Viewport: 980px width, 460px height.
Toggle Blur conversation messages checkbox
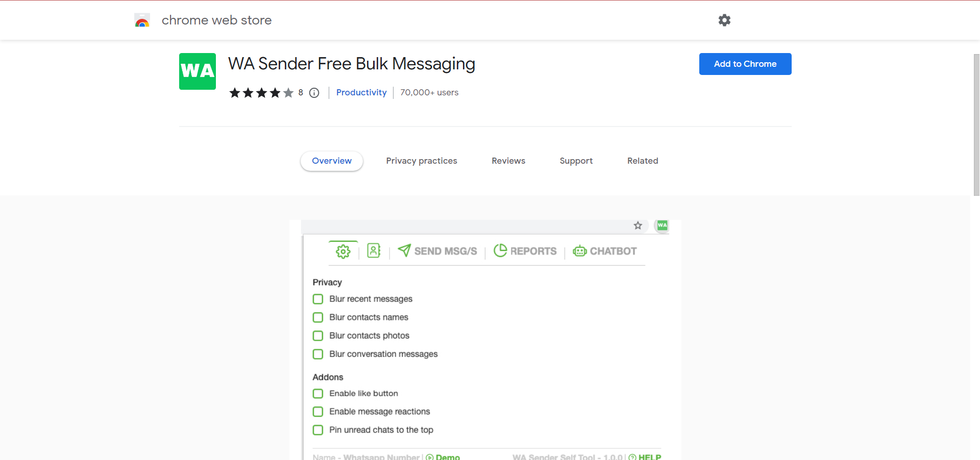click(x=318, y=354)
